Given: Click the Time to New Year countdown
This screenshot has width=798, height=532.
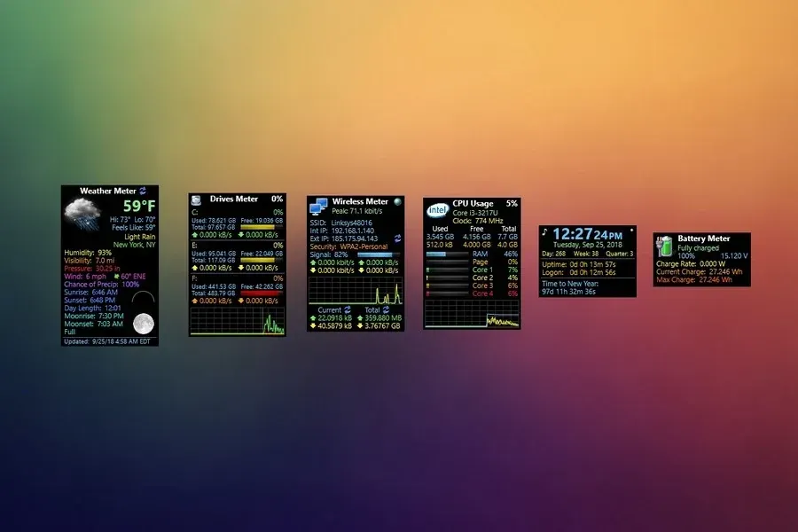Looking at the screenshot, I should [570, 287].
